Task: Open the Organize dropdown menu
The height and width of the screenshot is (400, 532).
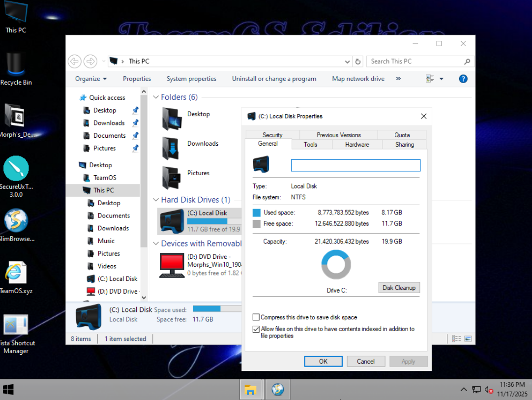Action: pyautogui.click(x=90, y=79)
